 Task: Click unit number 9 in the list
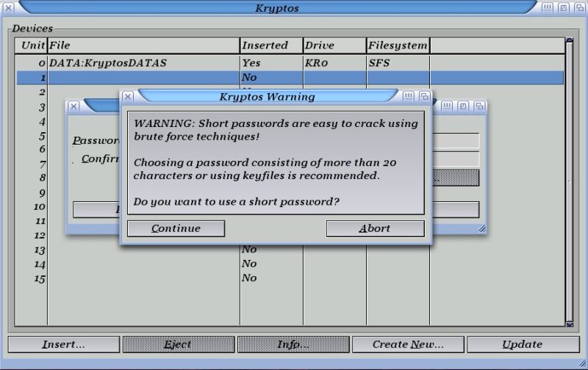point(42,193)
